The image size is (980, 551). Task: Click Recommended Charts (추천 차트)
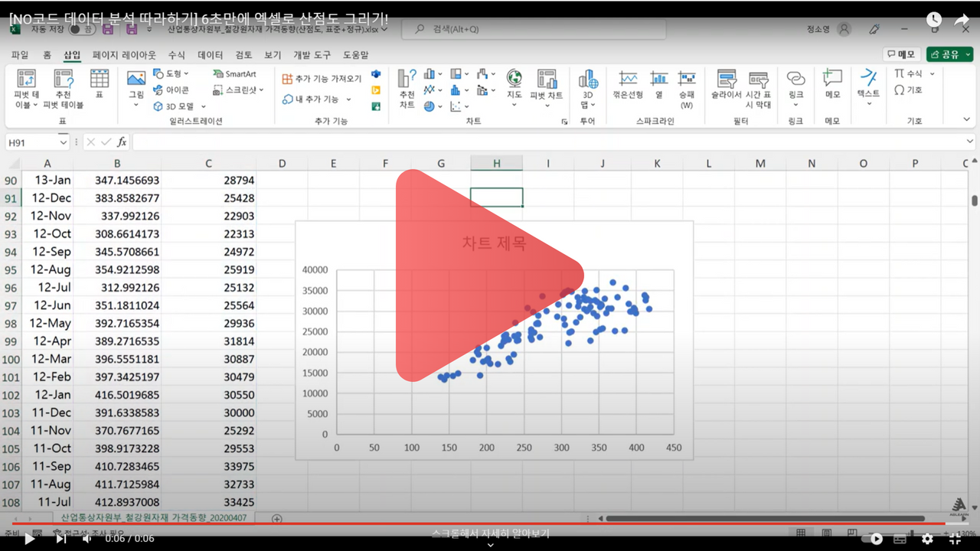pyautogui.click(x=407, y=89)
